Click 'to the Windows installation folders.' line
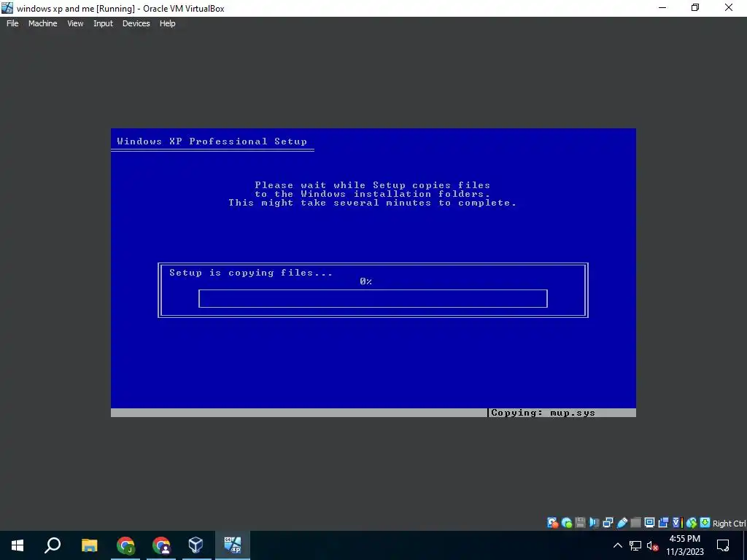 373,194
